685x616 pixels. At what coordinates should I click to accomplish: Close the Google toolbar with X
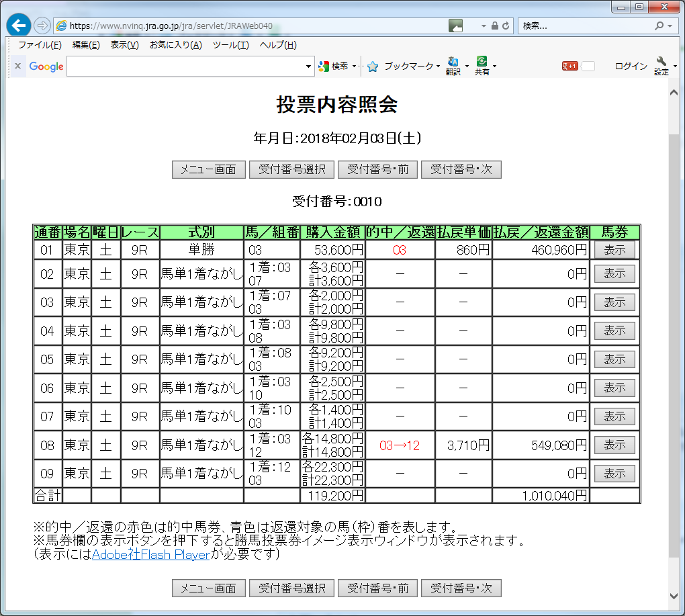(17, 66)
